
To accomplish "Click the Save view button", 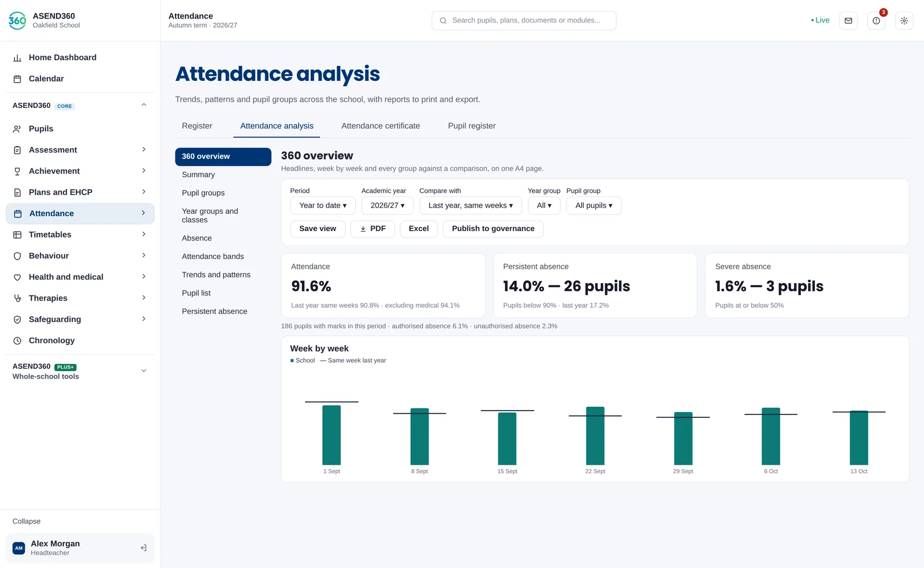I will tap(318, 229).
